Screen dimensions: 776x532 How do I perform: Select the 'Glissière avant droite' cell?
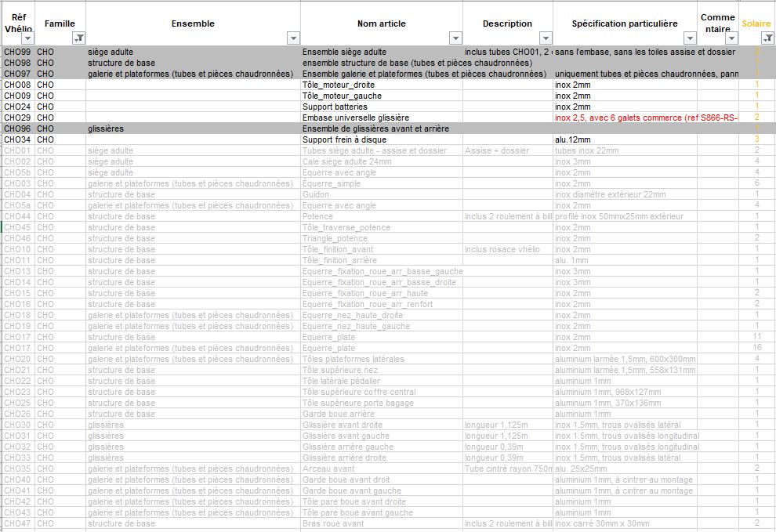382,425
